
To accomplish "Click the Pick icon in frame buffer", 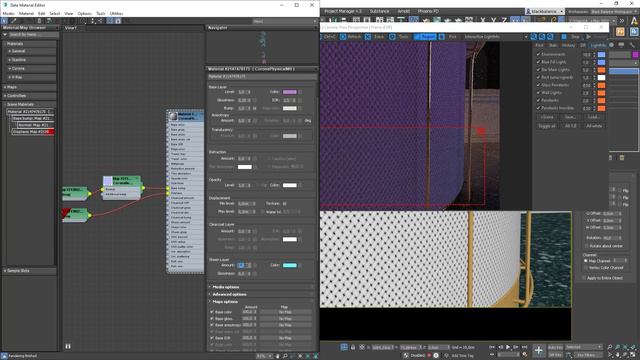I will point(441,37).
